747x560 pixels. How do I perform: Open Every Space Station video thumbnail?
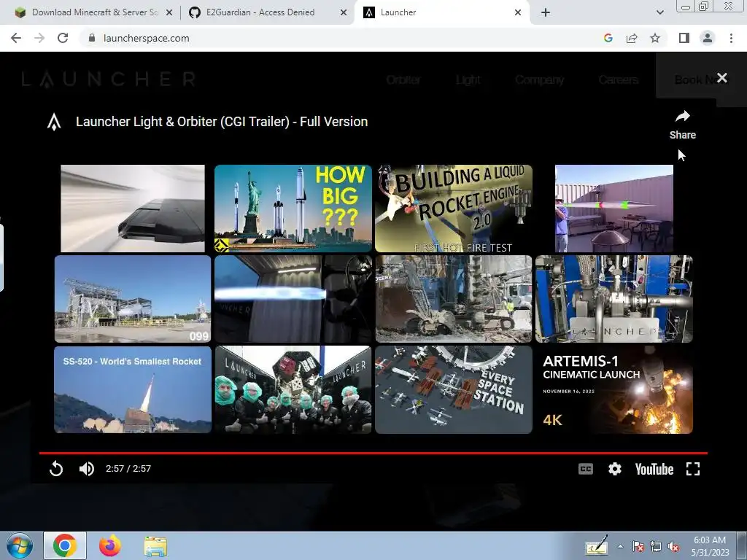point(454,389)
